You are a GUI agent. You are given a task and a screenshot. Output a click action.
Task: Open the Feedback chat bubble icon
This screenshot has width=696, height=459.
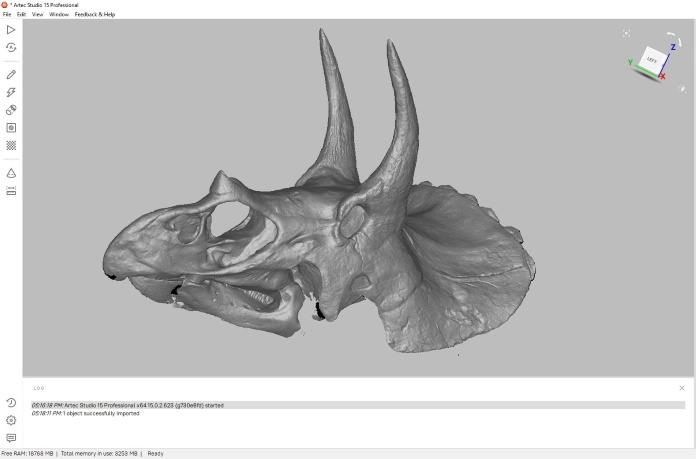coord(11,437)
